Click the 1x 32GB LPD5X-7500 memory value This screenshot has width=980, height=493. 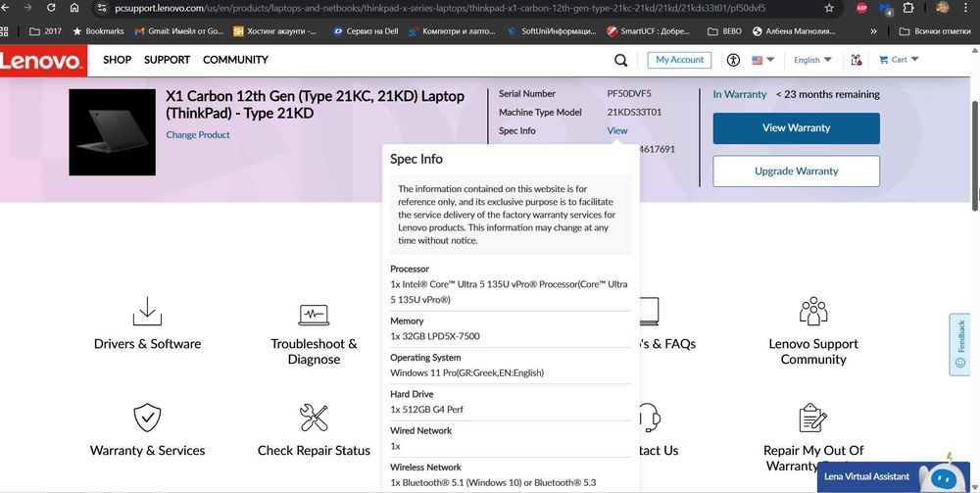(435, 336)
